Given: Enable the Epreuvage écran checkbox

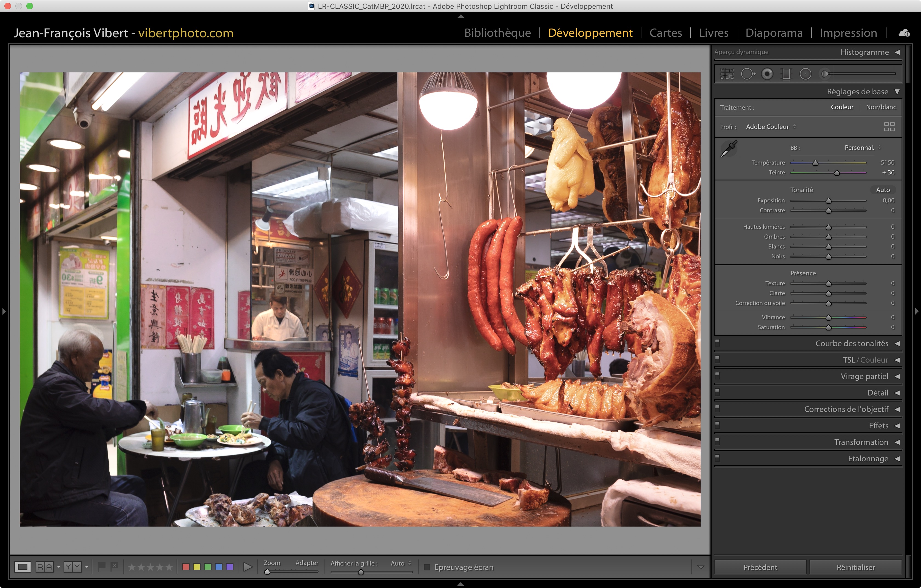Looking at the screenshot, I should point(427,567).
